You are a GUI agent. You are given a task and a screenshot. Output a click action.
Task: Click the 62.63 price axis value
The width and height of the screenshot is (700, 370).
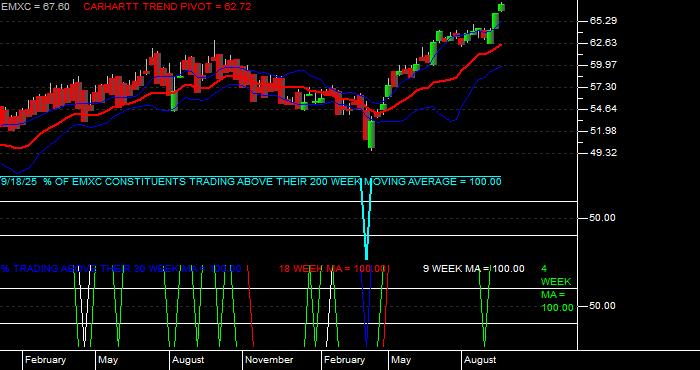pyautogui.click(x=603, y=42)
